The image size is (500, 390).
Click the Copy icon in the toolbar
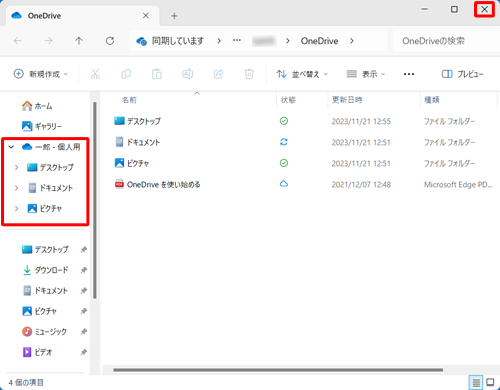click(126, 74)
